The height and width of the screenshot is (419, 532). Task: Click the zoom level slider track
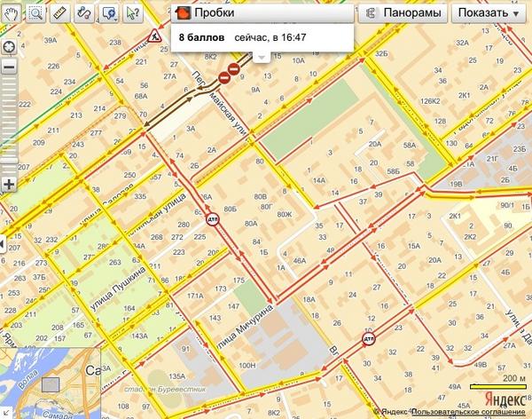9,125
